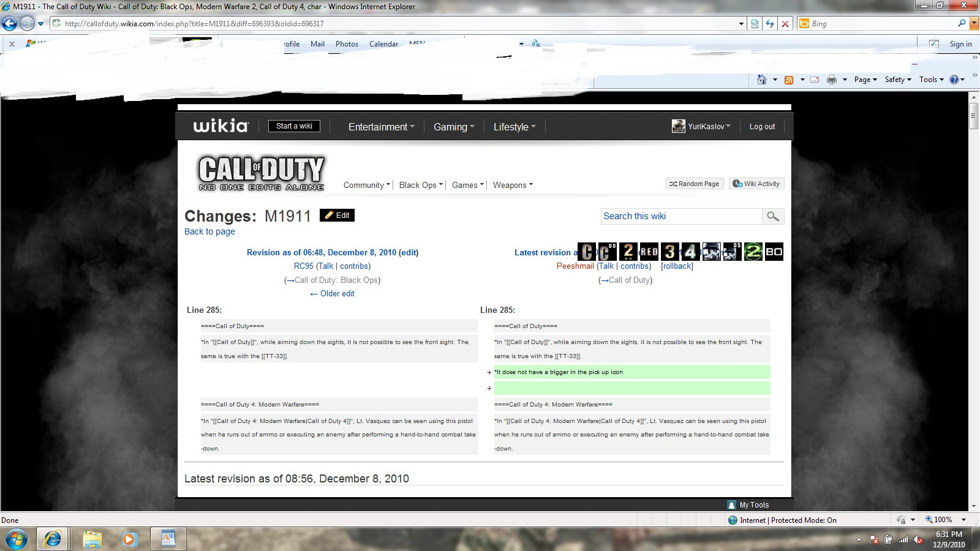Click the Wikia logo

click(221, 126)
